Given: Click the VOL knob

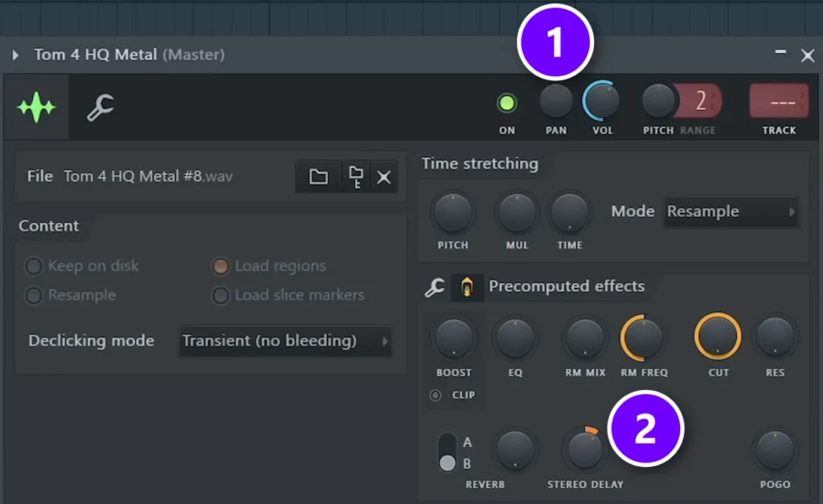Looking at the screenshot, I should coord(601,100).
